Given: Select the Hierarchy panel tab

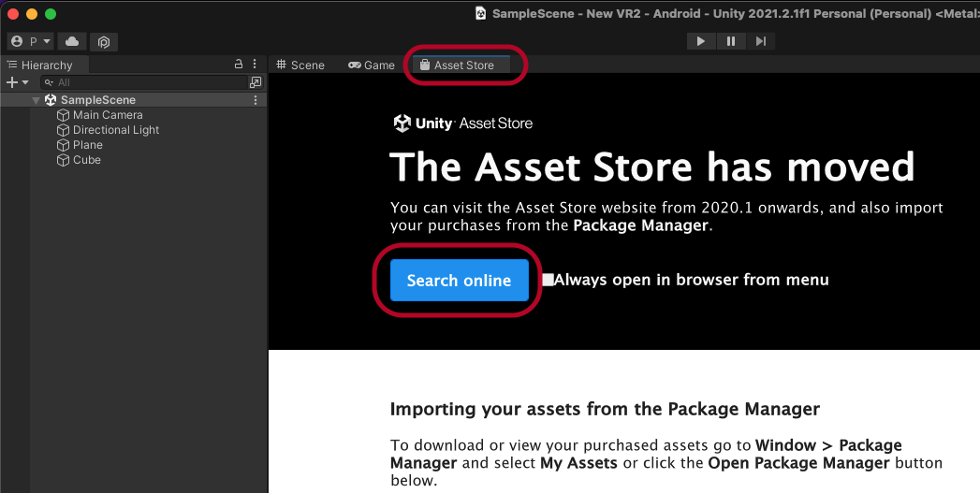Looking at the screenshot, I should tap(44, 65).
